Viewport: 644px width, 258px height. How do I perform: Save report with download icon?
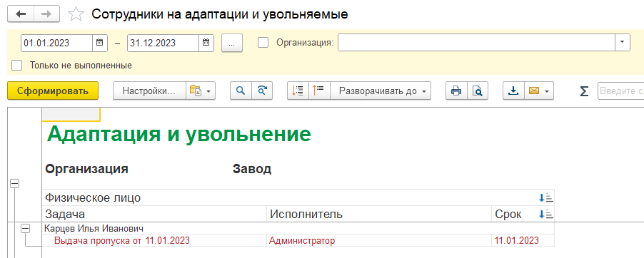click(513, 91)
